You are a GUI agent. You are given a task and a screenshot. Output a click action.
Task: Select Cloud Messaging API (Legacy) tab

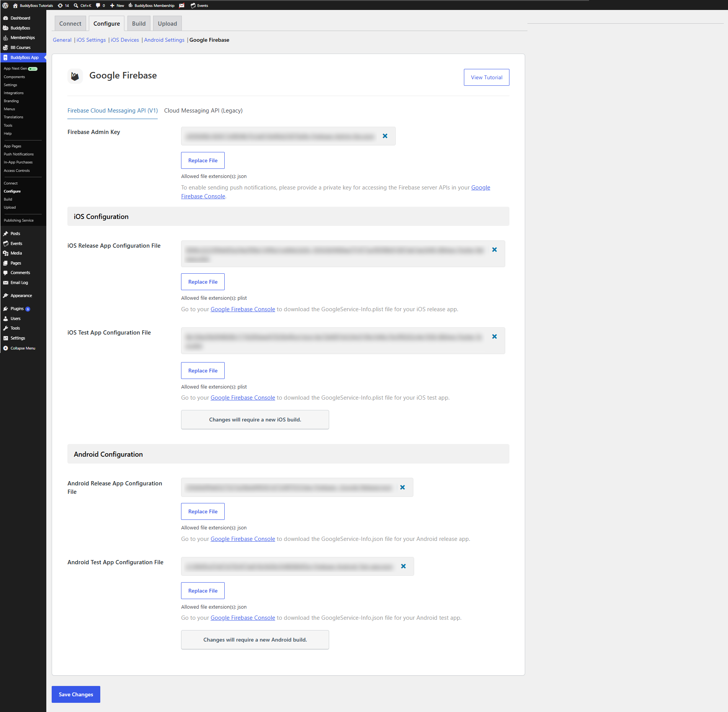[x=203, y=111]
